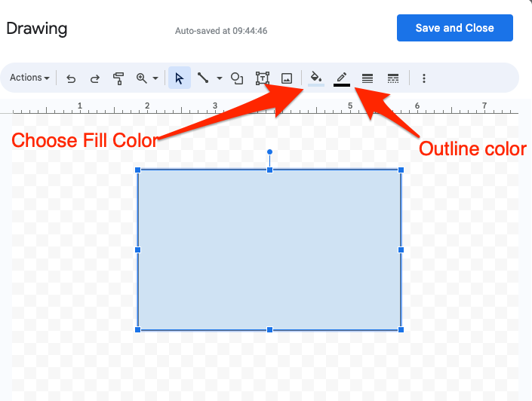Select the Line tool
The image size is (532, 401).
coord(203,78)
